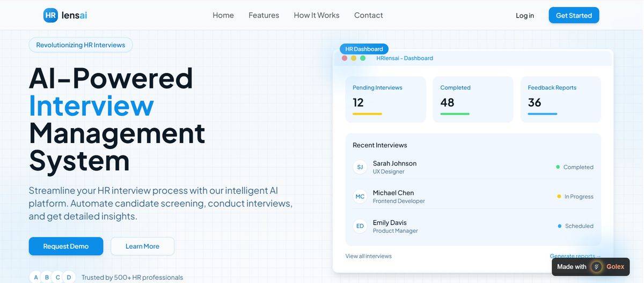Click the Generate reports link
Screen dimensions: 644x283
(x=572, y=256)
